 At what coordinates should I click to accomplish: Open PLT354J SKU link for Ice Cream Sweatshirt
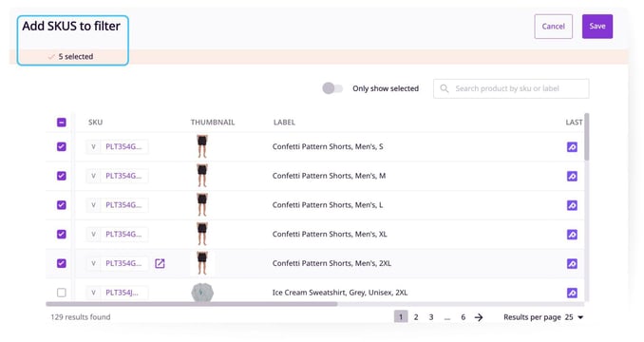click(122, 293)
